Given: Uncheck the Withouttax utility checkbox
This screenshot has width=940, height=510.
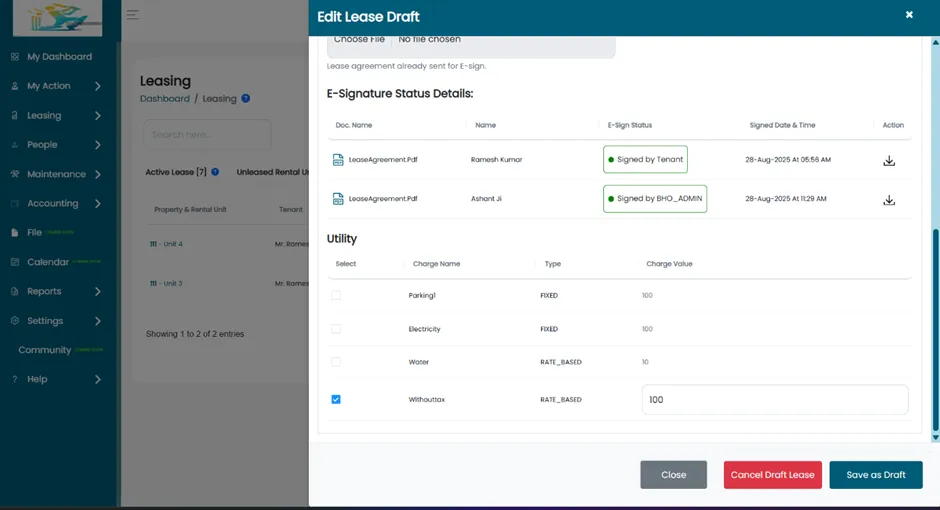Looking at the screenshot, I should (336, 399).
